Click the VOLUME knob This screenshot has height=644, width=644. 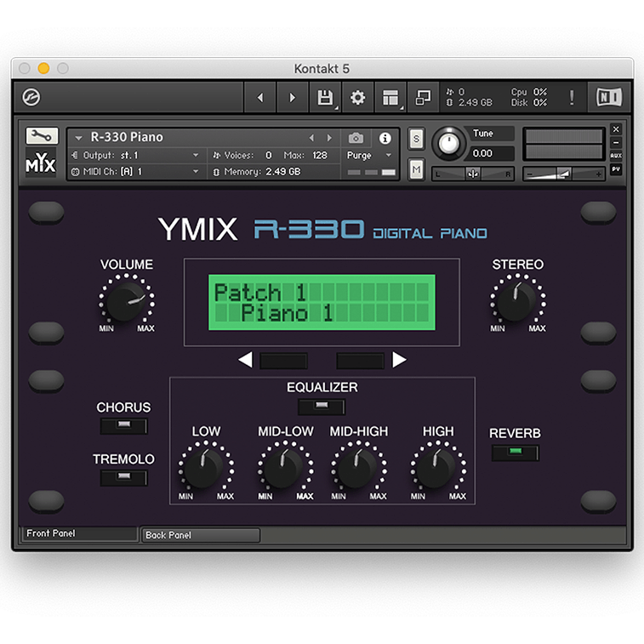point(126,301)
